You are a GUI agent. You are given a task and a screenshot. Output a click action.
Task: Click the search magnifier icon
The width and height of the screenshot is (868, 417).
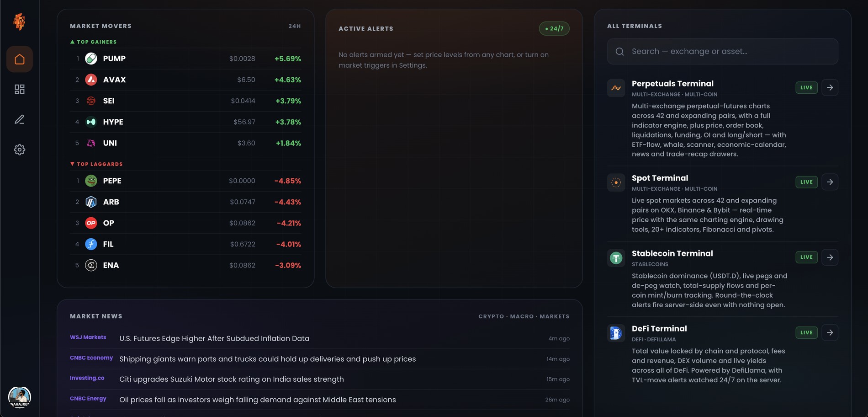tap(620, 52)
